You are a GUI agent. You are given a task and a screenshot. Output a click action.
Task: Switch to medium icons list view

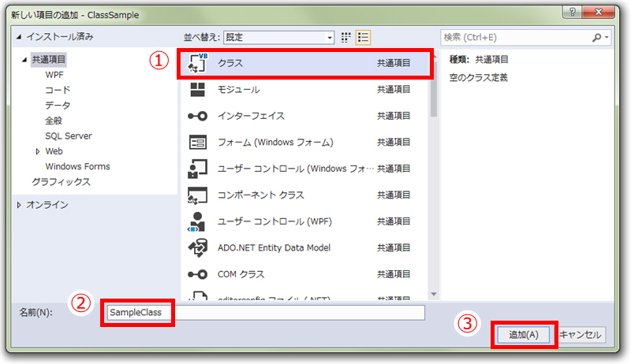[363, 37]
